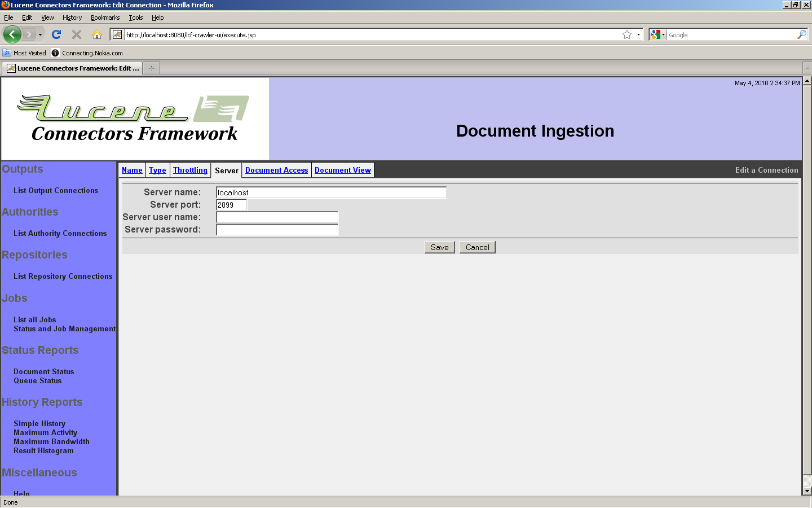
Task: Click the browser Back arrow button
Action: 12,34
